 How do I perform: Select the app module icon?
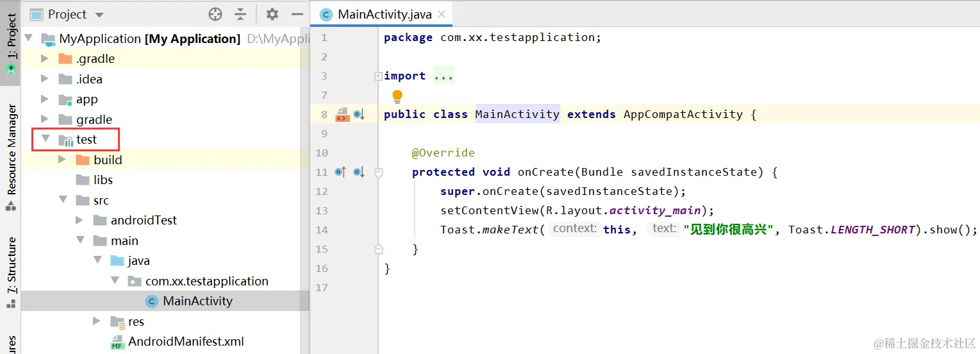[65, 99]
